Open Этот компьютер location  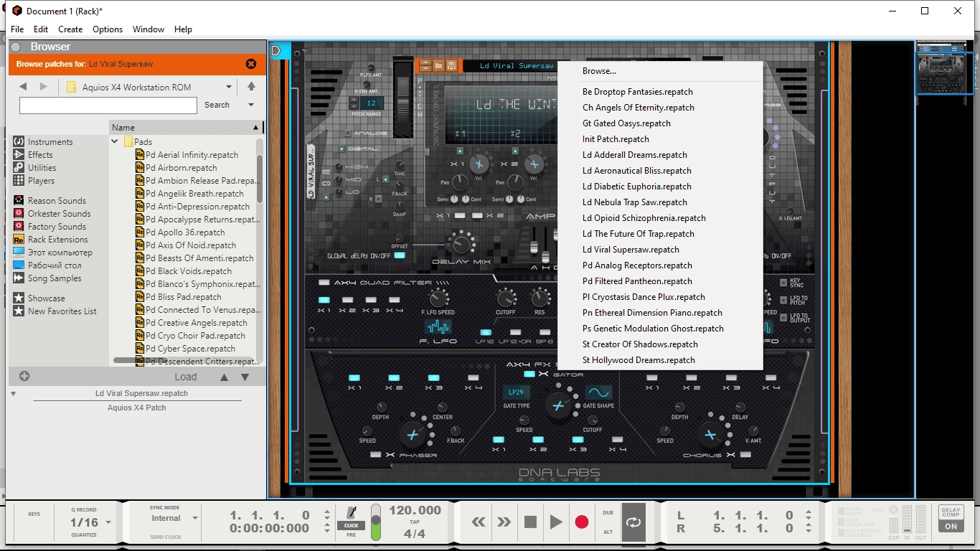click(53, 253)
